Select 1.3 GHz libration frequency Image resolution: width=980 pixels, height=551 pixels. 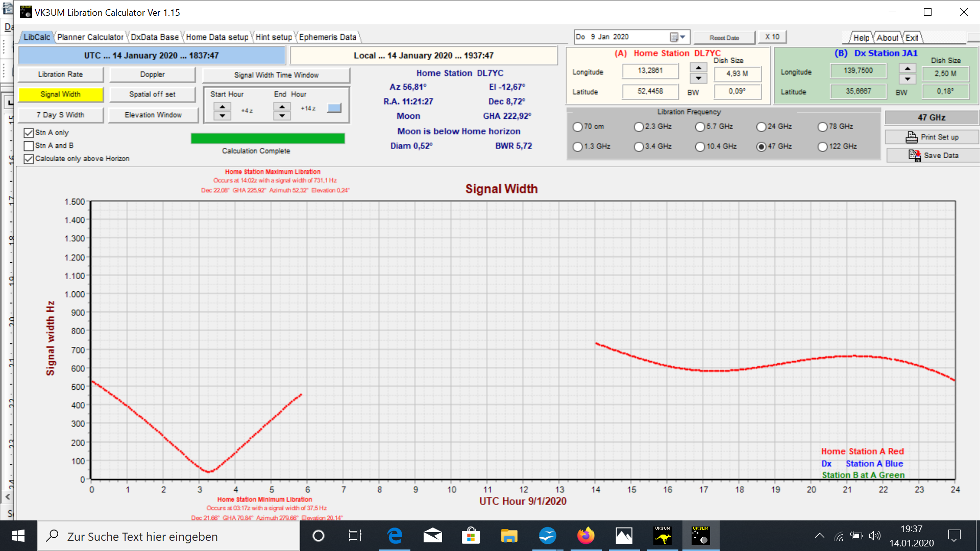pos(577,147)
